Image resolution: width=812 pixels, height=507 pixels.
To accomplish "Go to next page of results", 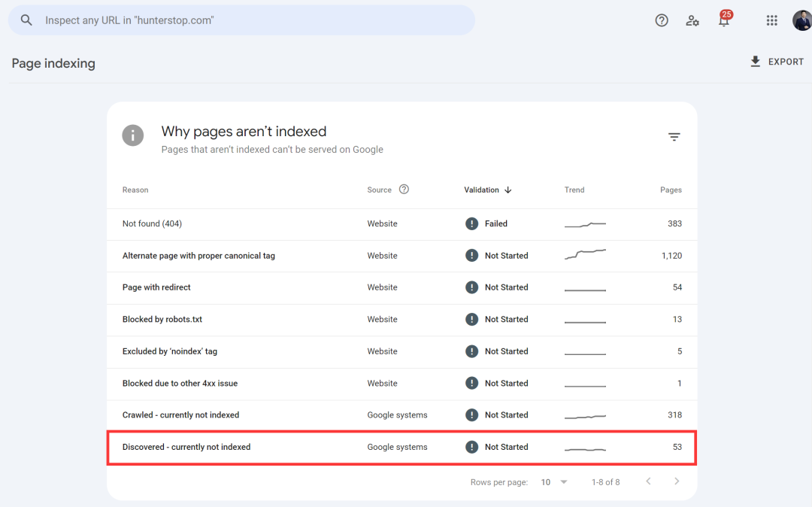I will coord(677,481).
